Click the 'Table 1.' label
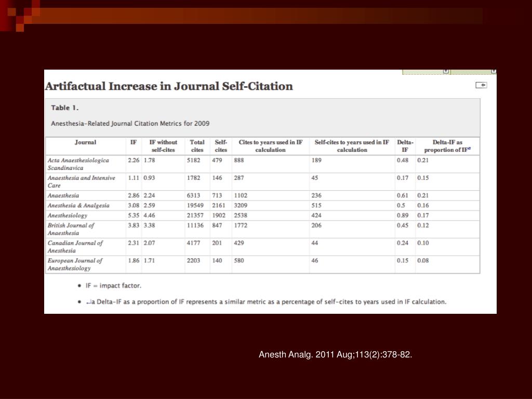 (x=65, y=108)
